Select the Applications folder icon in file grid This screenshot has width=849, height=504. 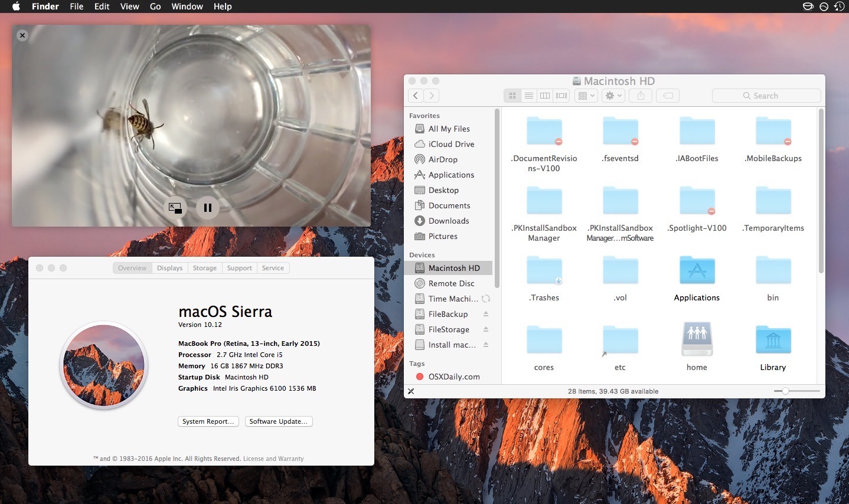[697, 270]
